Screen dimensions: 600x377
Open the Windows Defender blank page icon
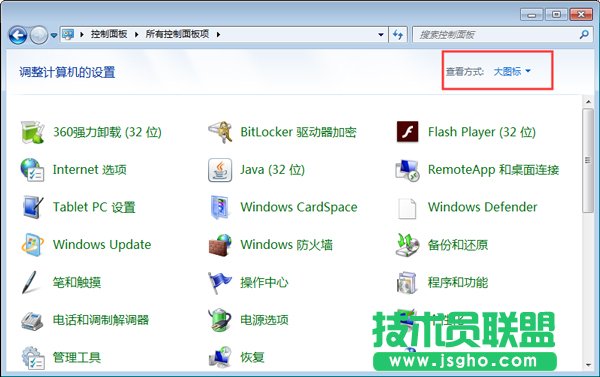pos(407,208)
